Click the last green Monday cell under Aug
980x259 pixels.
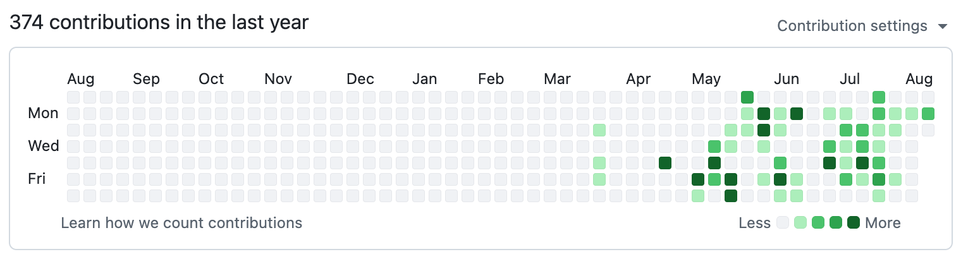coord(928,114)
